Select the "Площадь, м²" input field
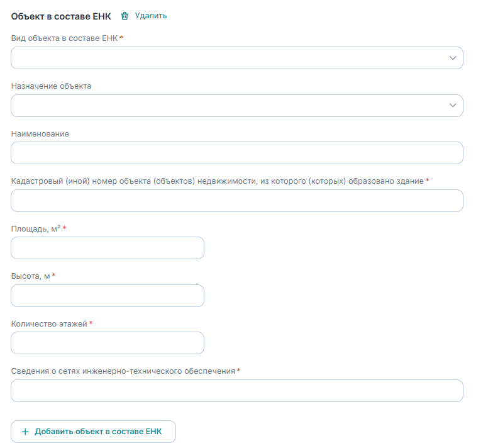The height and width of the screenshot is (448, 488). 108,248
